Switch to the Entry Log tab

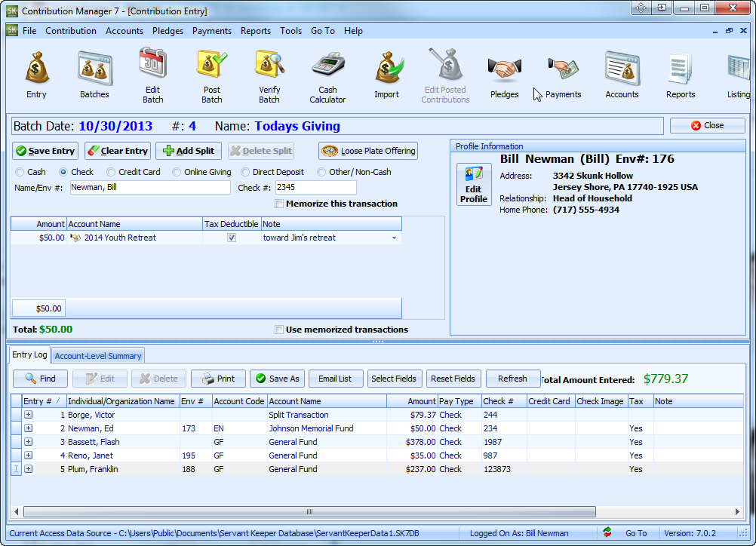pos(29,354)
